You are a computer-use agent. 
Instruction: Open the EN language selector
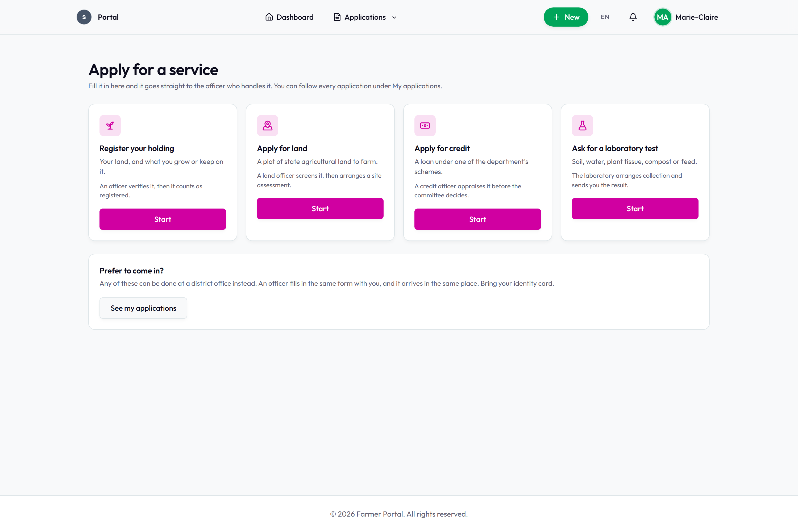(605, 17)
